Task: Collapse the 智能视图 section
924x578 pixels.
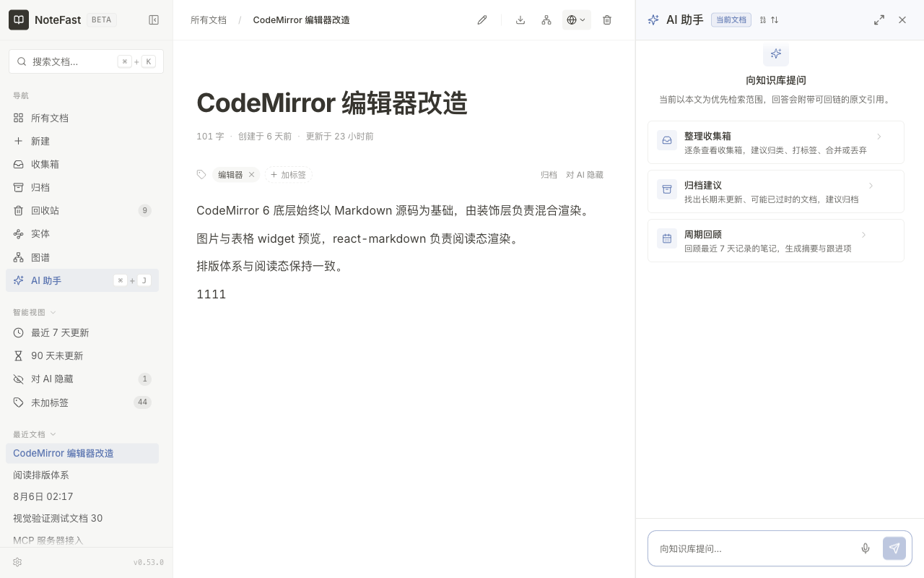Action: (x=35, y=312)
